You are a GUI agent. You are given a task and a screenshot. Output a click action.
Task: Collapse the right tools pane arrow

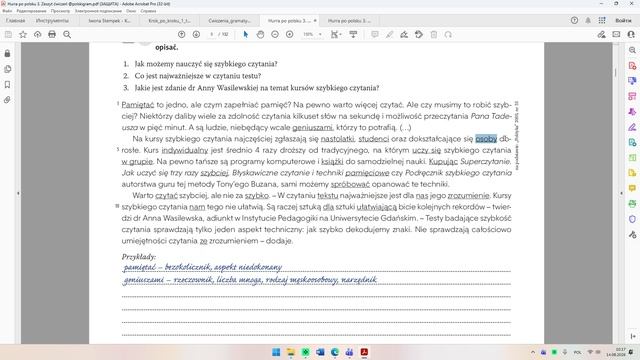(622, 193)
